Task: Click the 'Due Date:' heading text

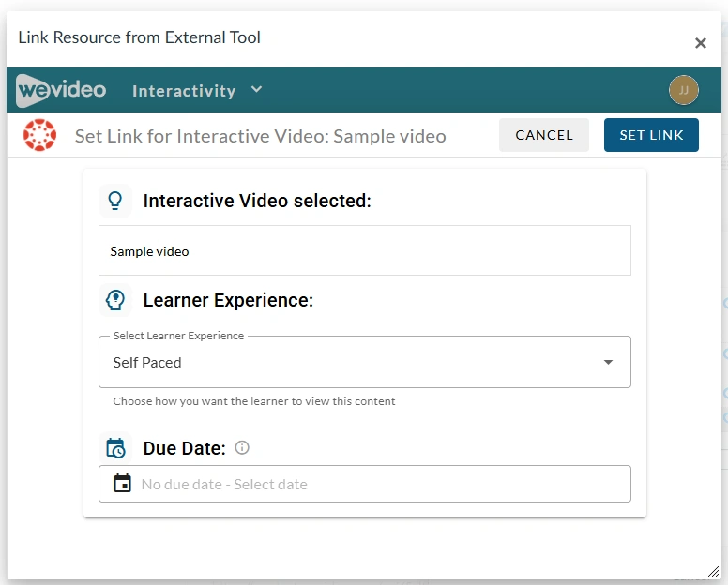Action: click(184, 448)
